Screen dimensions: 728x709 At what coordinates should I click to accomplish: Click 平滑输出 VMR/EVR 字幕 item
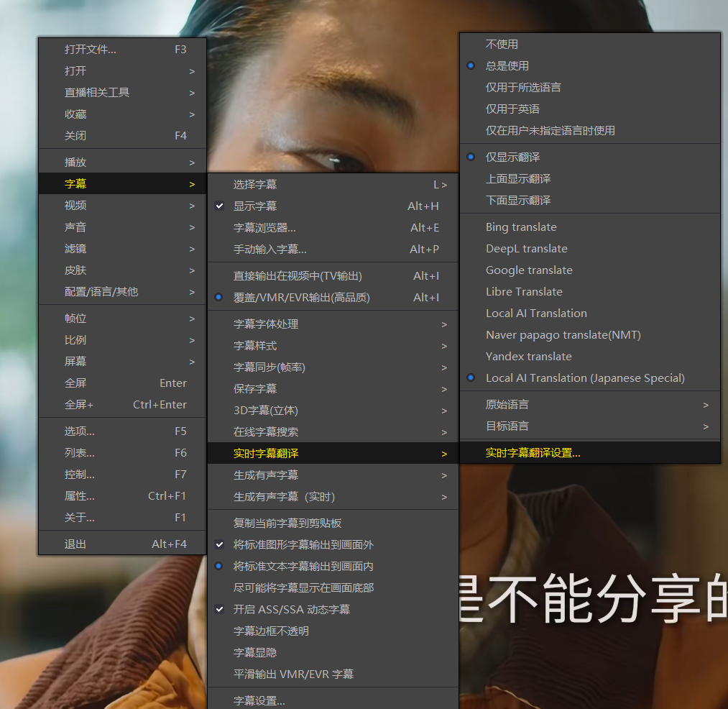pos(333,674)
